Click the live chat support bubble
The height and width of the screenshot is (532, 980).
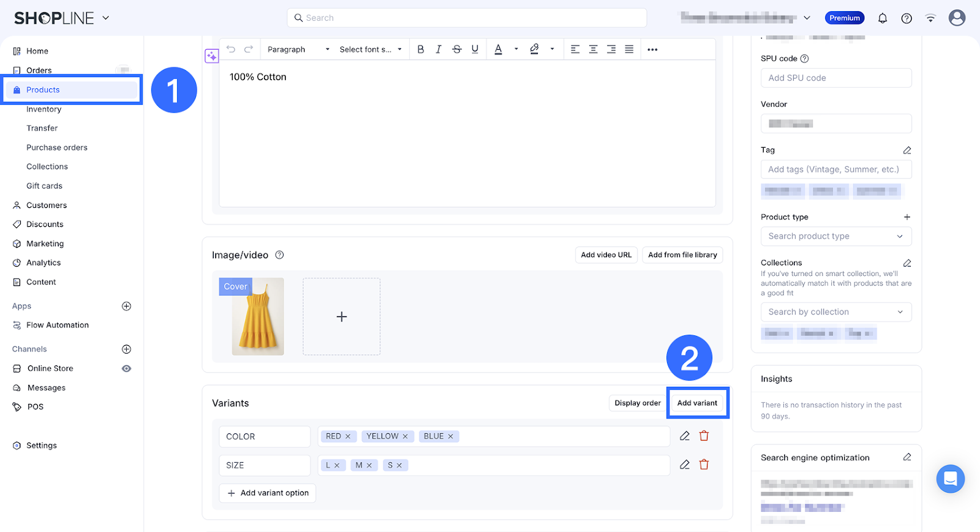(x=950, y=479)
